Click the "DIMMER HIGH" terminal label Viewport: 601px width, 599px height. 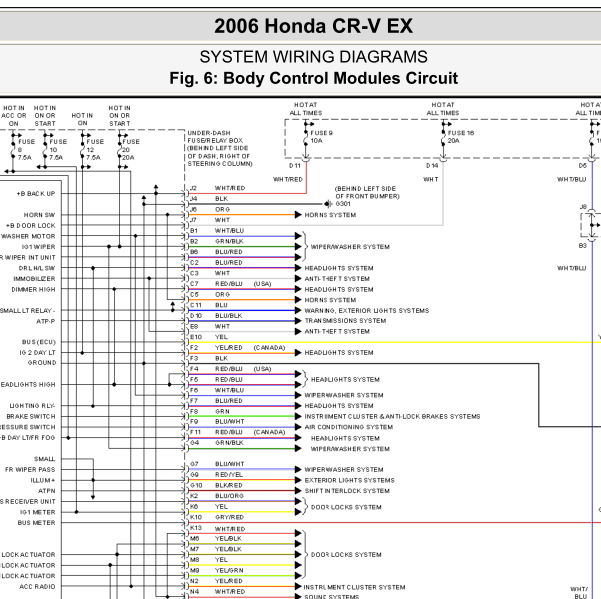(x=33, y=289)
